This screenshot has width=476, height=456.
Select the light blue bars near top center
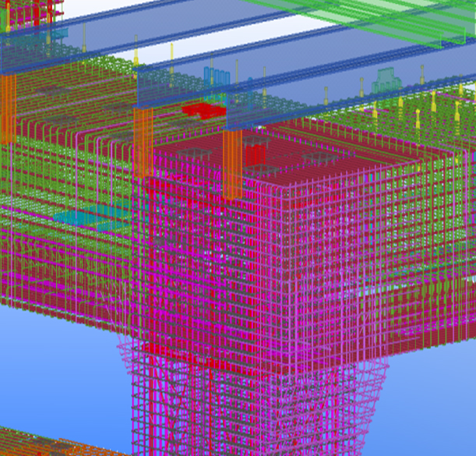[x=217, y=77]
